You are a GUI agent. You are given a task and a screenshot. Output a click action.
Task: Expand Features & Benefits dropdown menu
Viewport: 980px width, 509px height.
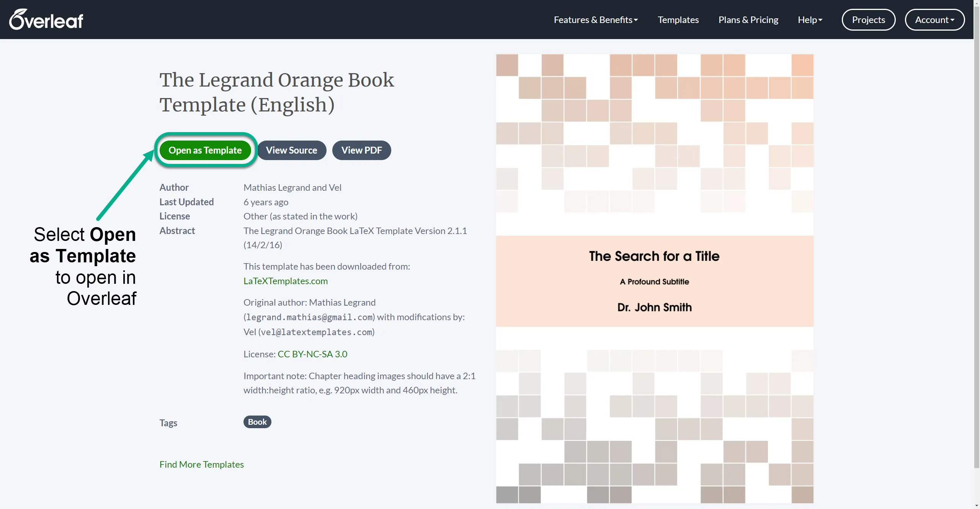[596, 20]
